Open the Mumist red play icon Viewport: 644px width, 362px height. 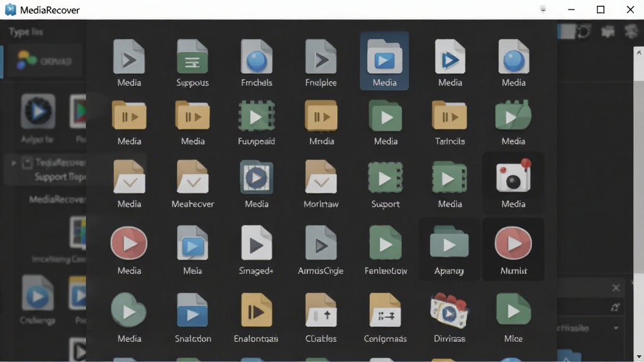tap(513, 243)
